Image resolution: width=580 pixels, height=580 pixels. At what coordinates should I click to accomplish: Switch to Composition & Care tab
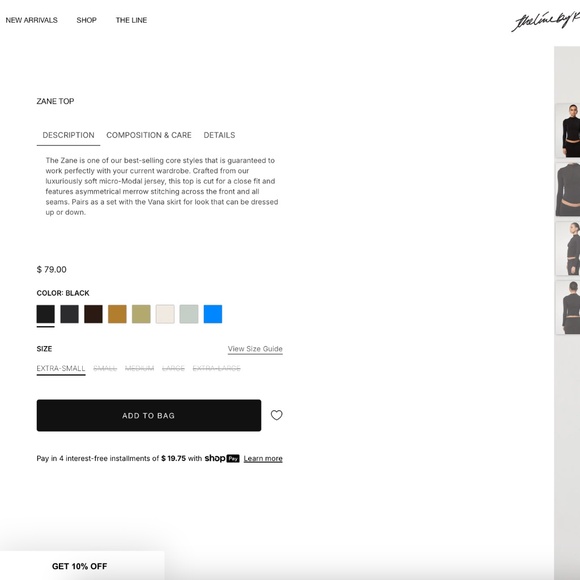click(x=149, y=135)
